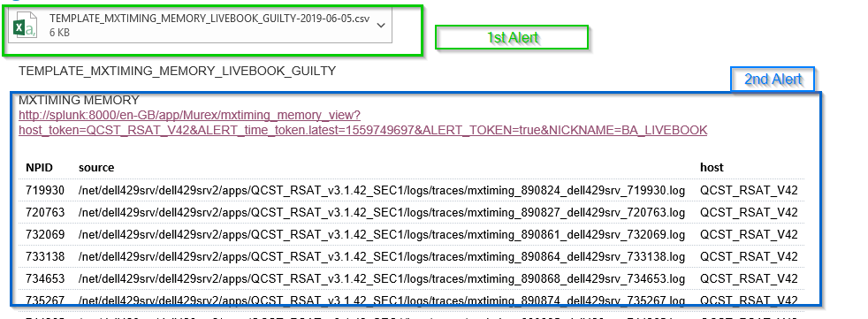Click NPID 720763 cell

[45, 213]
